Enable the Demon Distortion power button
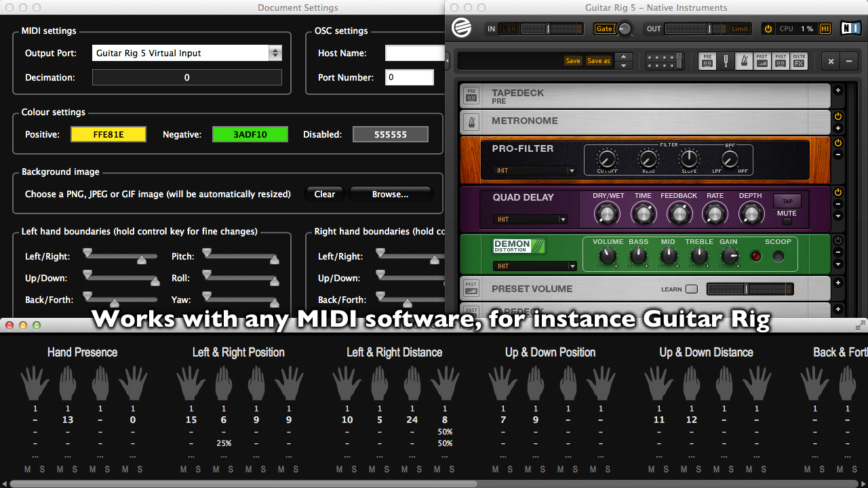 pyautogui.click(x=838, y=241)
